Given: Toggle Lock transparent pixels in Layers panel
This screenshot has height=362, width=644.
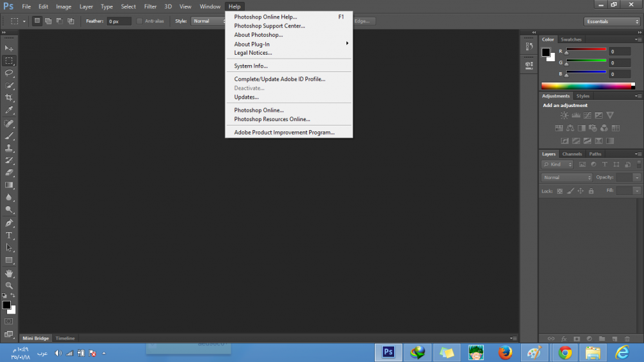Looking at the screenshot, I should click(560, 191).
